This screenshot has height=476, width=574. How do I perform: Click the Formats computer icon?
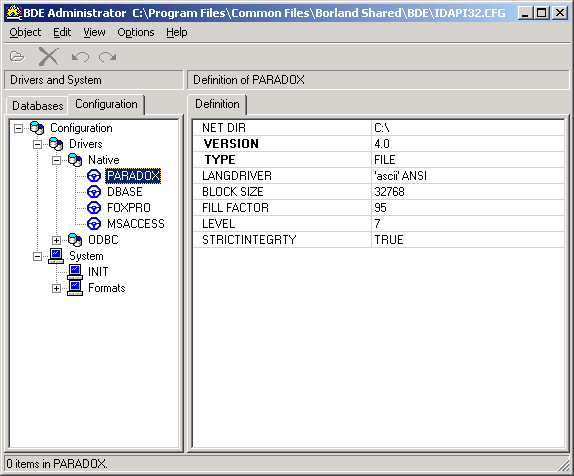[x=75, y=288]
